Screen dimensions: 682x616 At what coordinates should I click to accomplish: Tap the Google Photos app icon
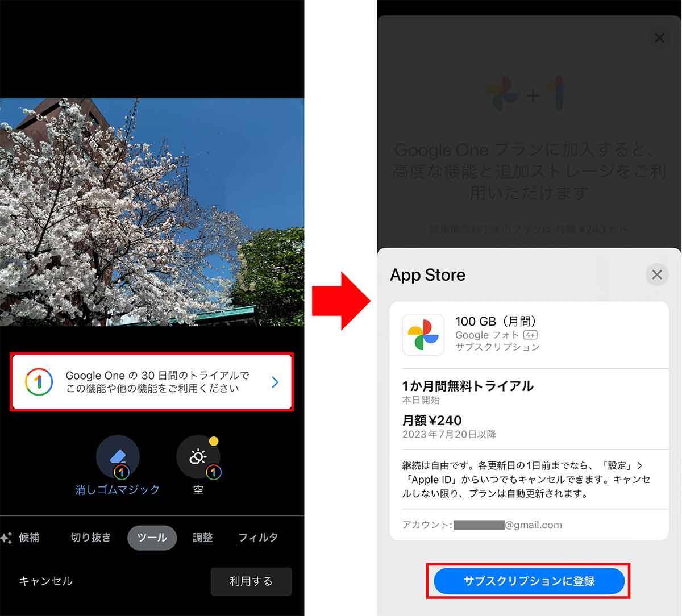tap(423, 335)
